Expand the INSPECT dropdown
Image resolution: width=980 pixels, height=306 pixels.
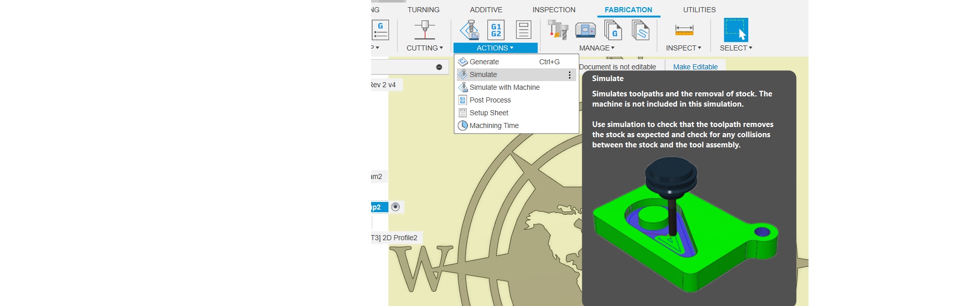pyautogui.click(x=683, y=48)
